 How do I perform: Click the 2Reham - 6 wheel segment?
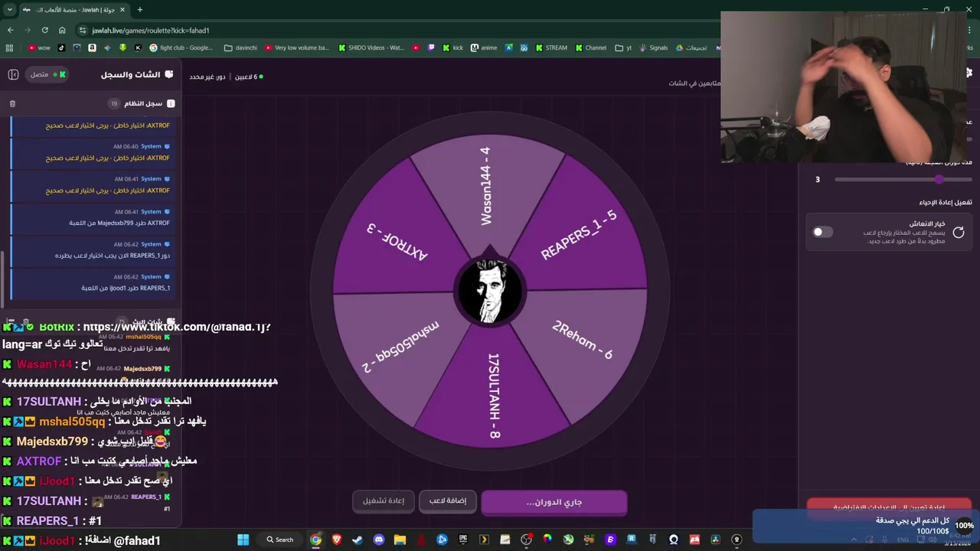582,341
